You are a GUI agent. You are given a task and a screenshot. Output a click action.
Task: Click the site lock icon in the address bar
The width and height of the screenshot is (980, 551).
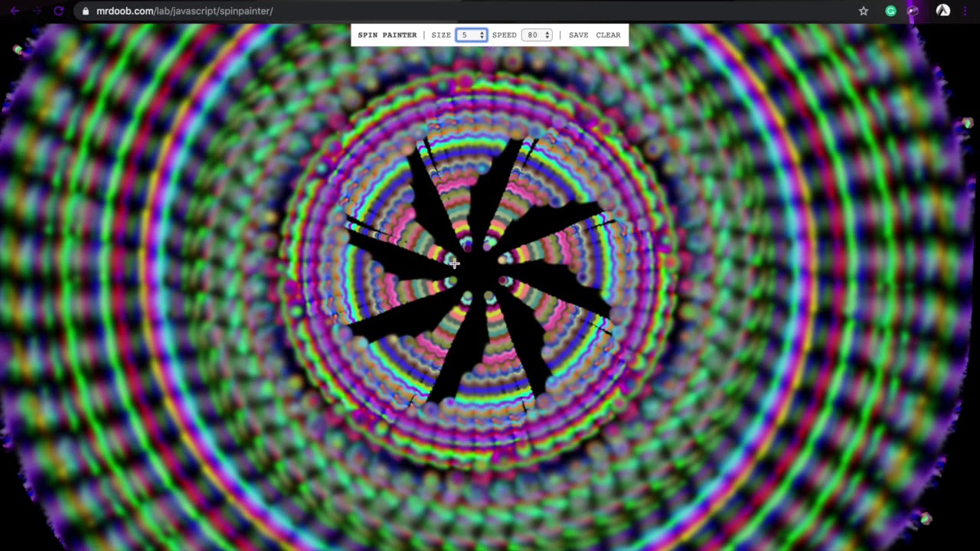pos(86,11)
